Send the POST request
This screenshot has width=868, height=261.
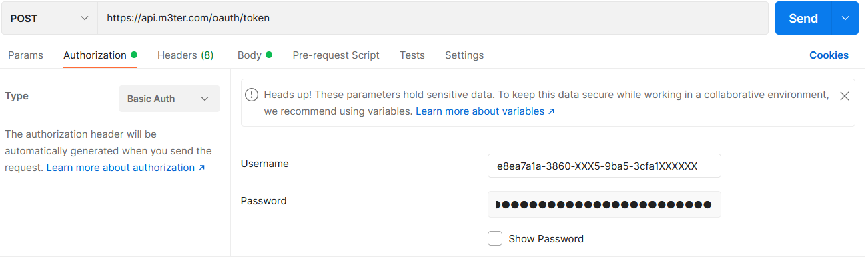click(x=803, y=19)
